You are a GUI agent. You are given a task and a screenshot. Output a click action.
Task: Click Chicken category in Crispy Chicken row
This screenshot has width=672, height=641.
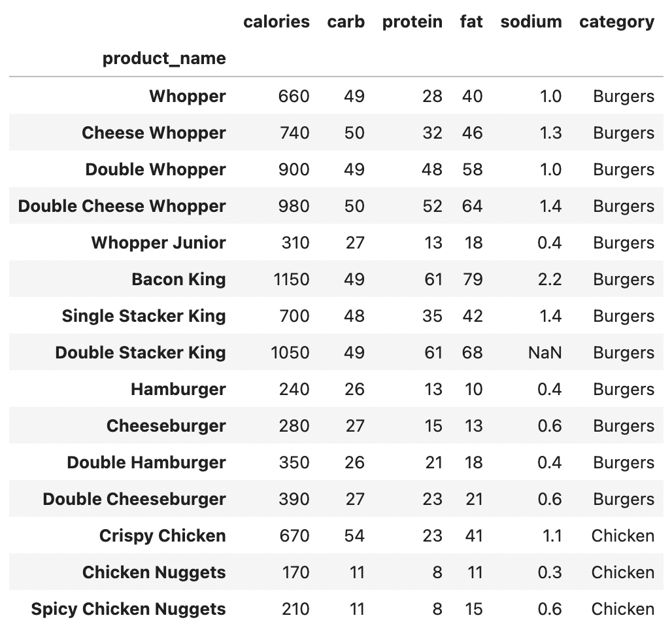(x=623, y=536)
